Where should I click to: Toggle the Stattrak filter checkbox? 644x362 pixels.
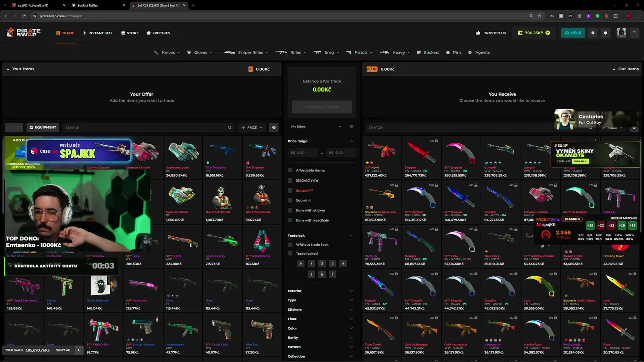[x=290, y=190]
